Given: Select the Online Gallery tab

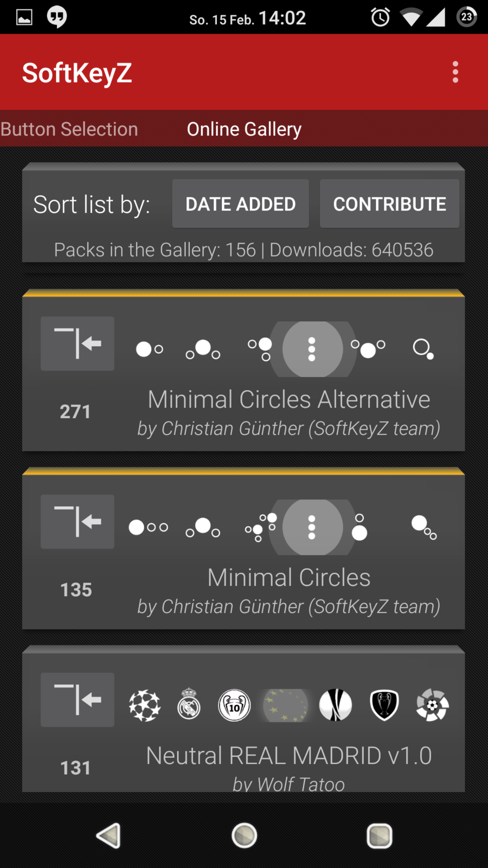Looking at the screenshot, I should tap(244, 129).
